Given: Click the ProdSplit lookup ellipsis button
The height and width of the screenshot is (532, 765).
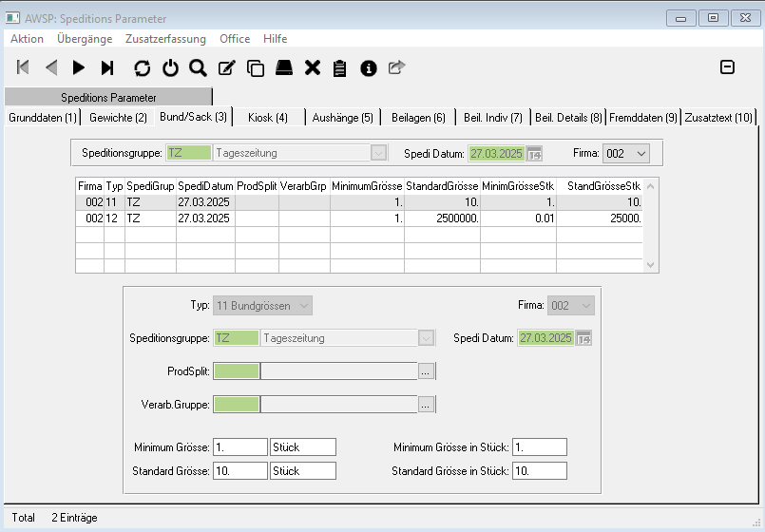Looking at the screenshot, I should click(x=426, y=371).
